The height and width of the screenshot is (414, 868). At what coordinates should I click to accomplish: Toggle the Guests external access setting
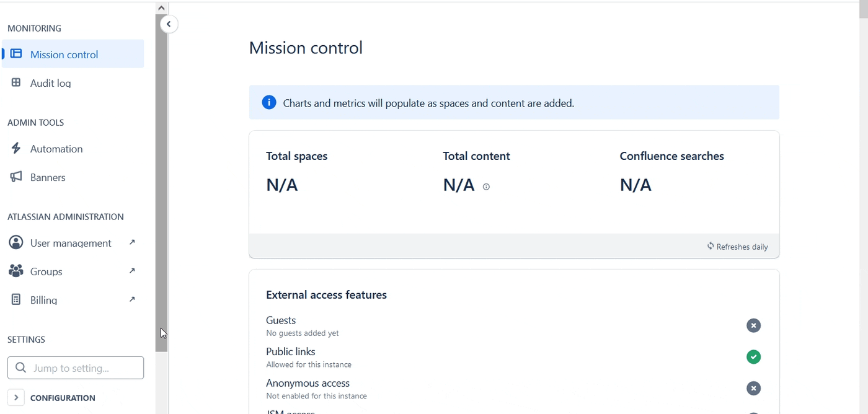click(753, 325)
